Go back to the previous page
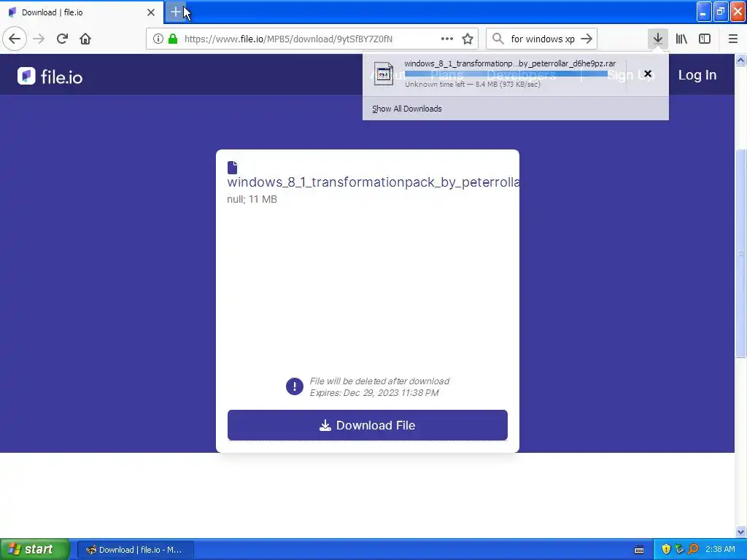 (15, 39)
